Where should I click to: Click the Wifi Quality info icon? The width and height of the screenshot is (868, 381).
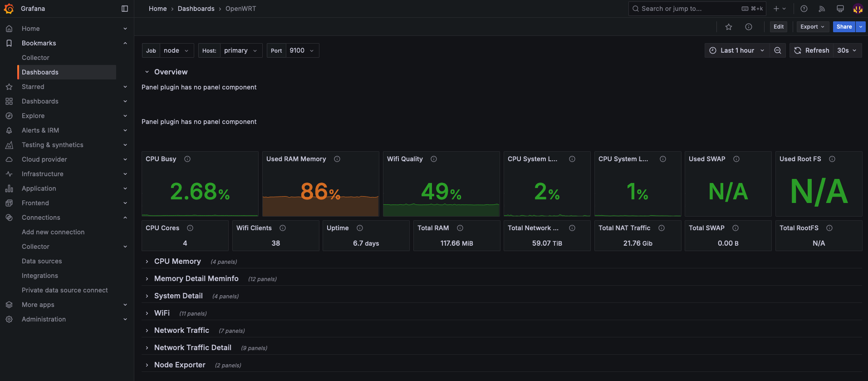pos(434,159)
